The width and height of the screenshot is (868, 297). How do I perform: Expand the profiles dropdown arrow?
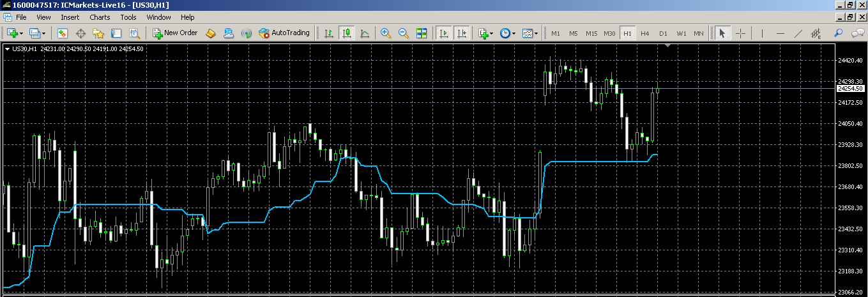pos(43,33)
